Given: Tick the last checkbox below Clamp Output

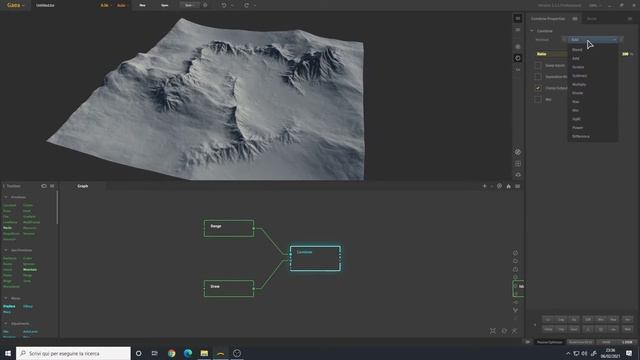Looking at the screenshot, I should coord(538,99).
